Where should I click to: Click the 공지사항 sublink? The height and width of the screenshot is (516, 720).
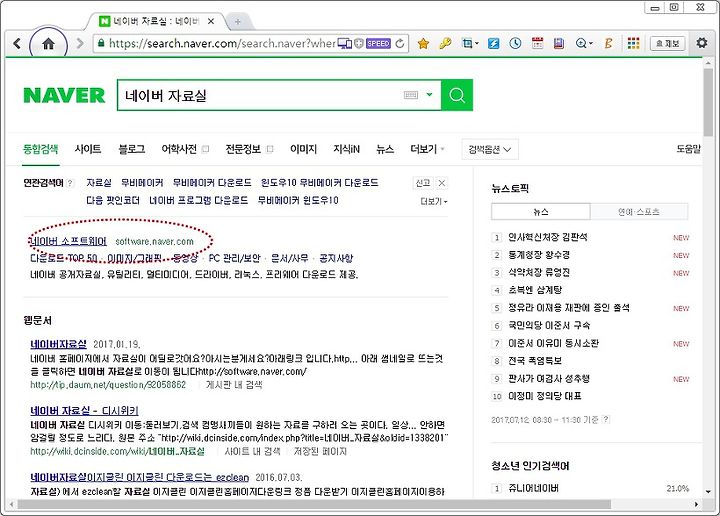(x=336, y=258)
